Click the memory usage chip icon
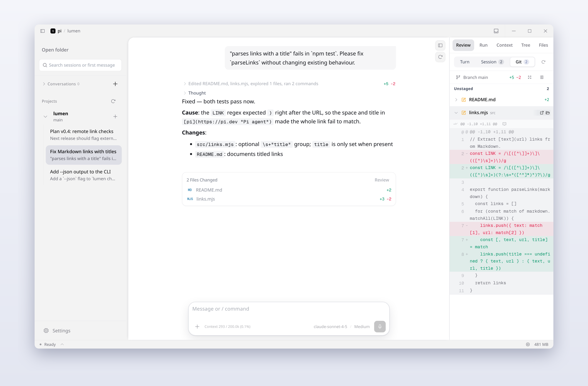 pos(528,345)
